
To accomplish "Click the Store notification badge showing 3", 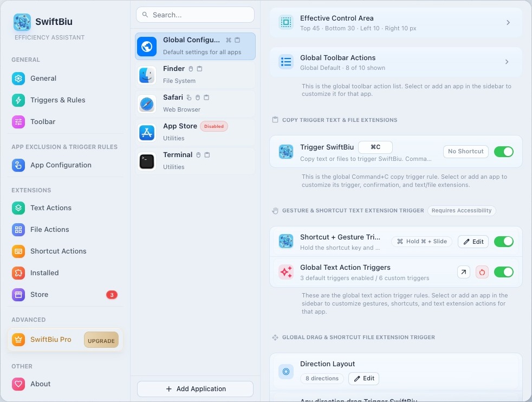I will 112,295.
